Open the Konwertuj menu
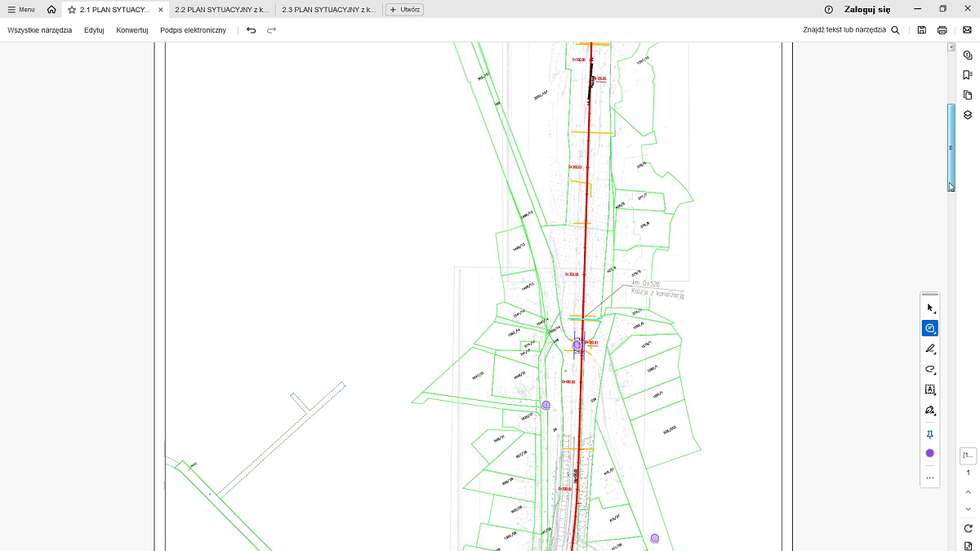Image resolution: width=980 pixels, height=551 pixels. (x=131, y=30)
